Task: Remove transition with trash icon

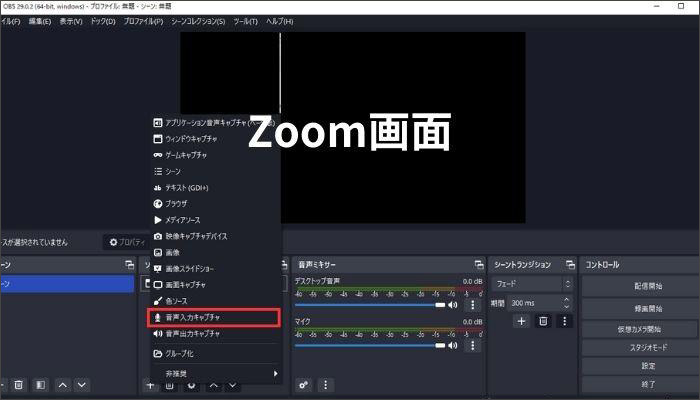Action: click(543, 321)
